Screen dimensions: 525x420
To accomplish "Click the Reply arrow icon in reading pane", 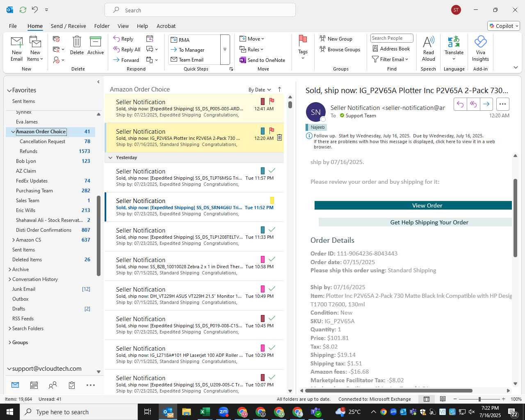I will coord(460,104).
